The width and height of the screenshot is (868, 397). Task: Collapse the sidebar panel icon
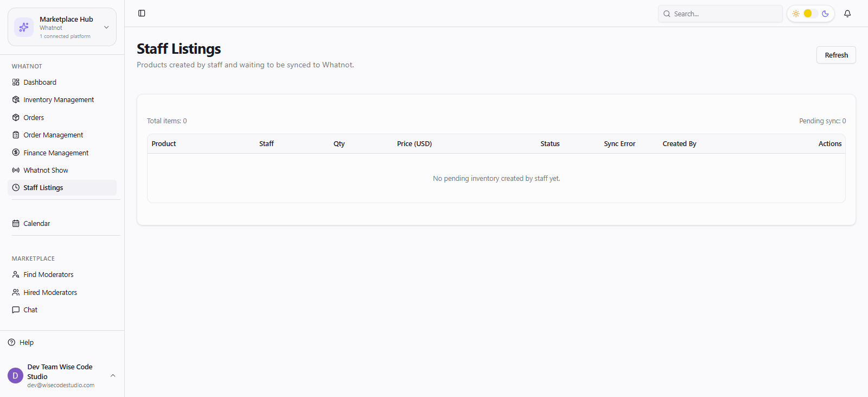142,13
